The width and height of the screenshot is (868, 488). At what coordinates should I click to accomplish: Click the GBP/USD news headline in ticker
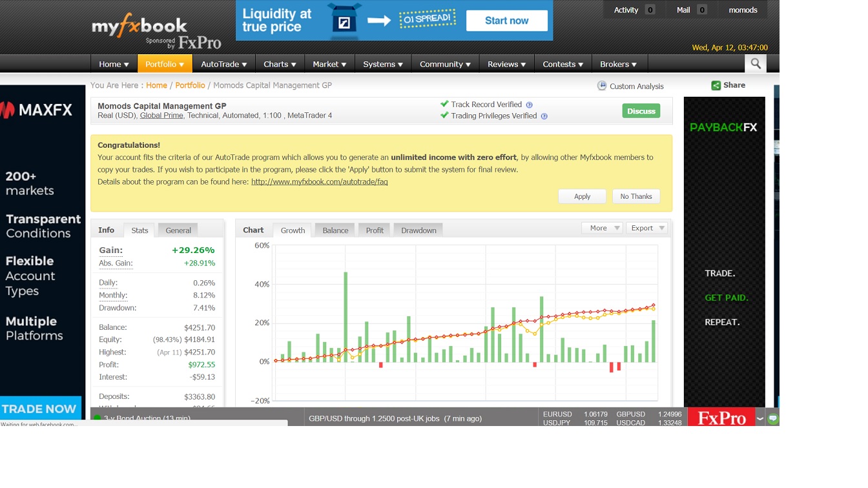pos(395,418)
